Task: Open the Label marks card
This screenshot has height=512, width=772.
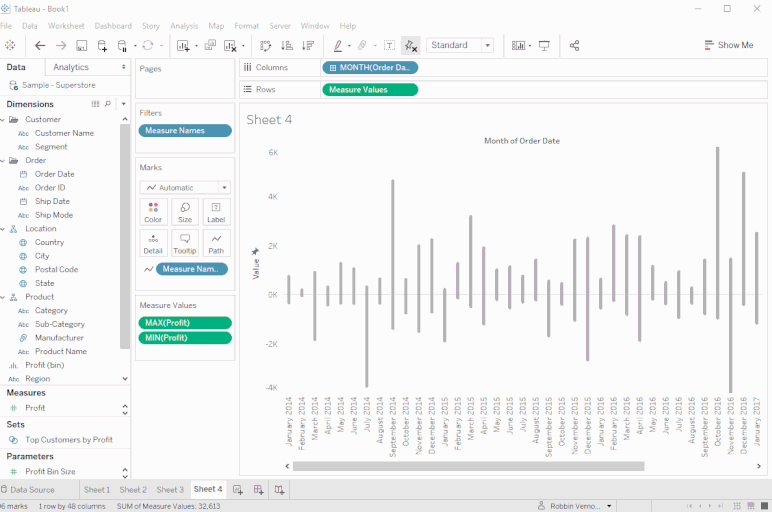Action: (216, 212)
